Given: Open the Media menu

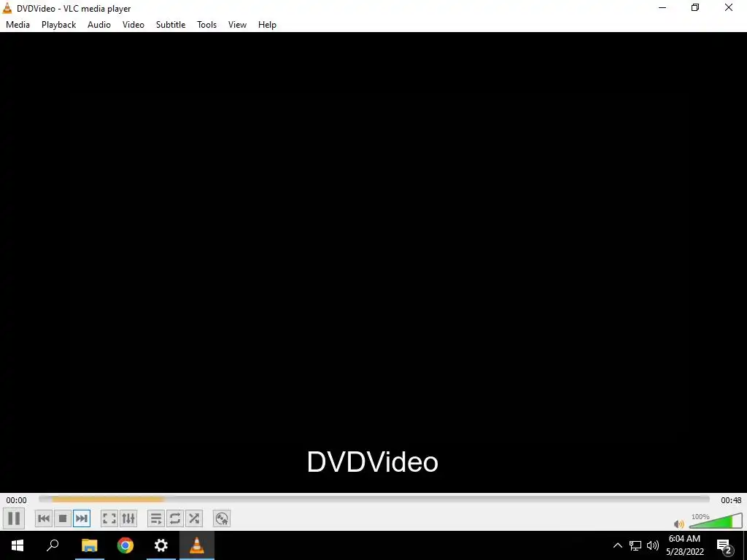Looking at the screenshot, I should pos(18,25).
